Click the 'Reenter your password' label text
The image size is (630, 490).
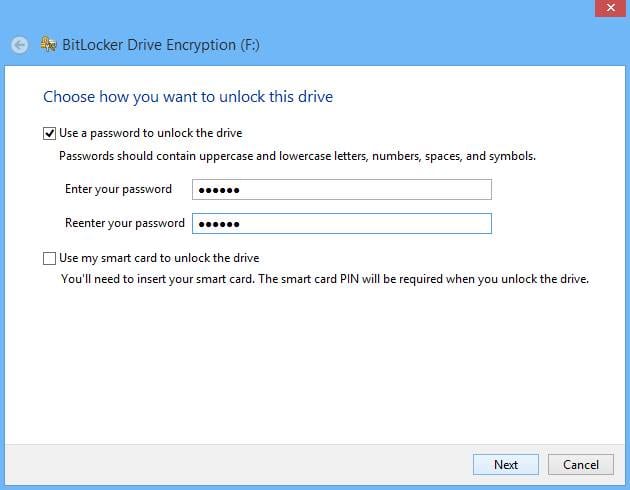coord(124,223)
